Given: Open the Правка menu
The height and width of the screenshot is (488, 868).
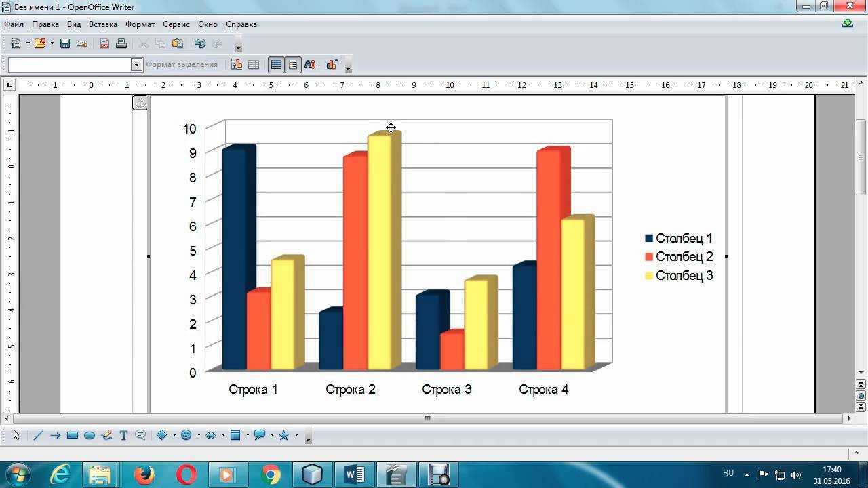Looking at the screenshot, I should (45, 24).
